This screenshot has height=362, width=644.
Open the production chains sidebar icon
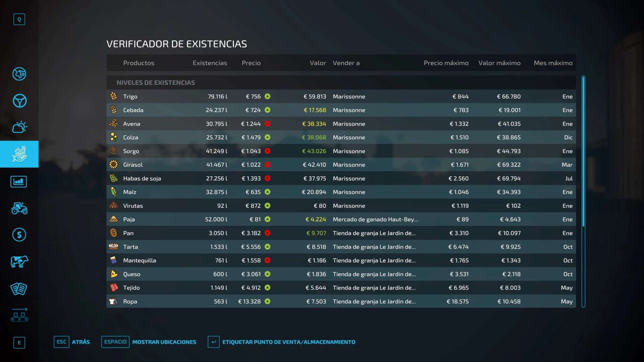19,315
